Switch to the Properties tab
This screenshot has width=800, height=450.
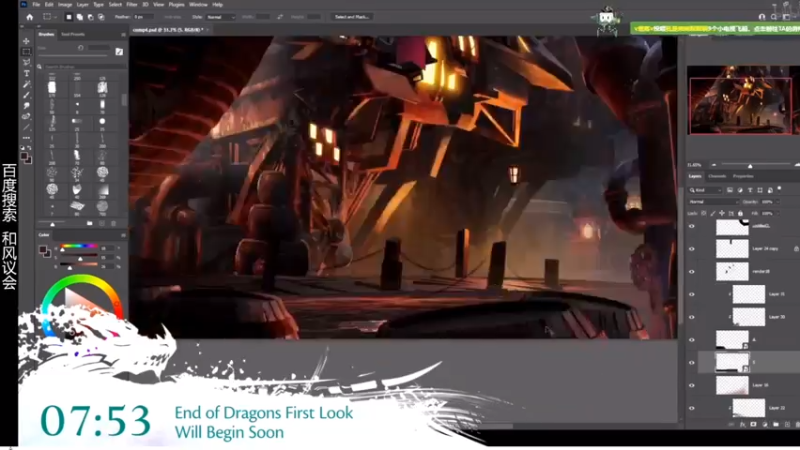(x=743, y=176)
